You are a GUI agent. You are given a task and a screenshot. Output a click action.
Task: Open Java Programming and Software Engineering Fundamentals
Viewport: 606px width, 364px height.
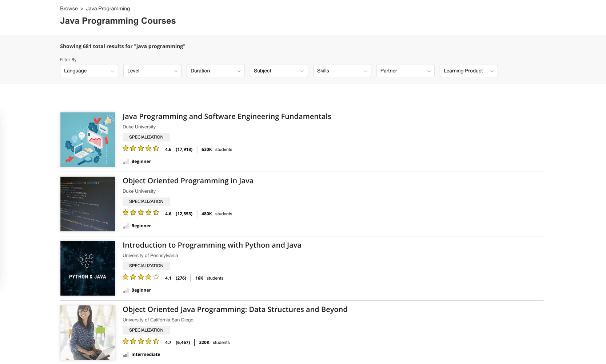pyautogui.click(x=226, y=116)
